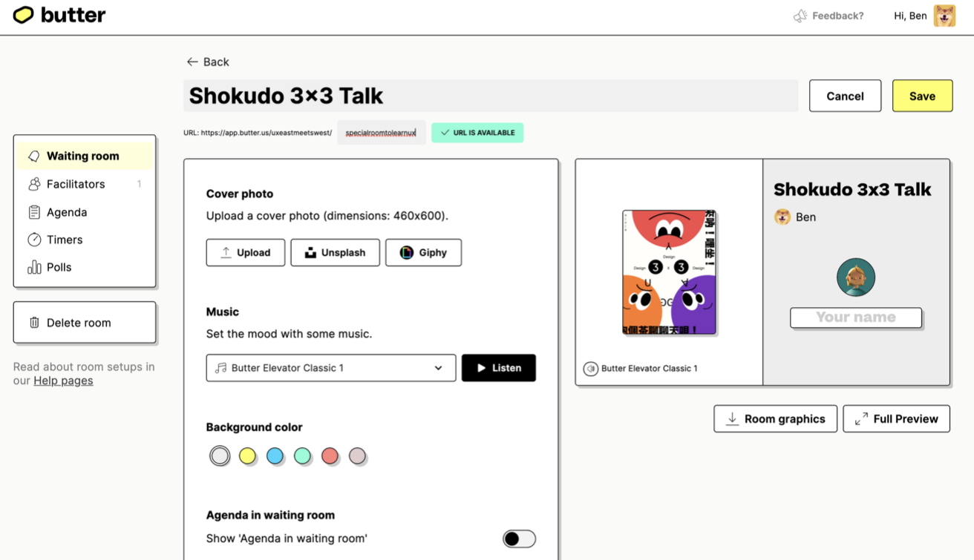Click the cover photo poster thumbnail
The image size is (974, 560).
(x=669, y=271)
